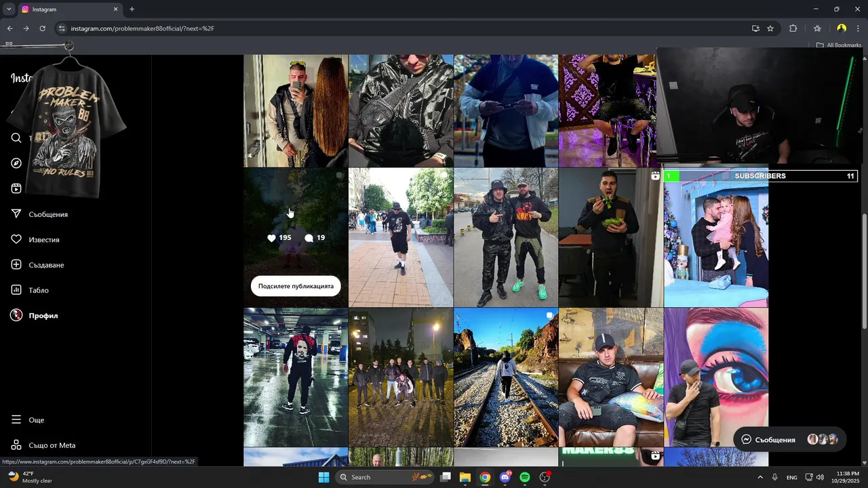The width and height of the screenshot is (868, 488).
Task: Open man eating salad reel thumbnail
Action: pos(611,237)
